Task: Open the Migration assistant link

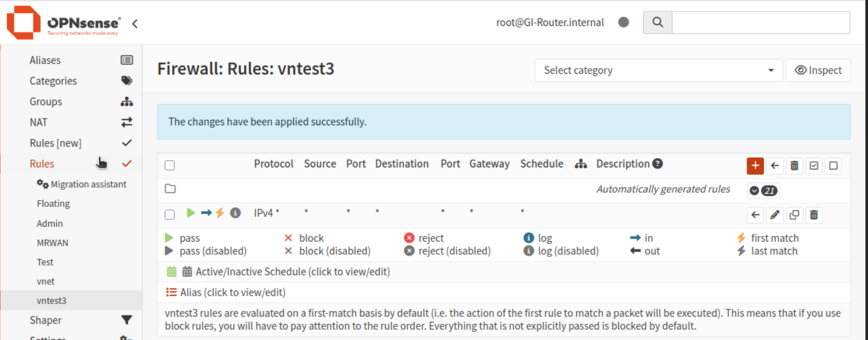Action: coord(88,184)
